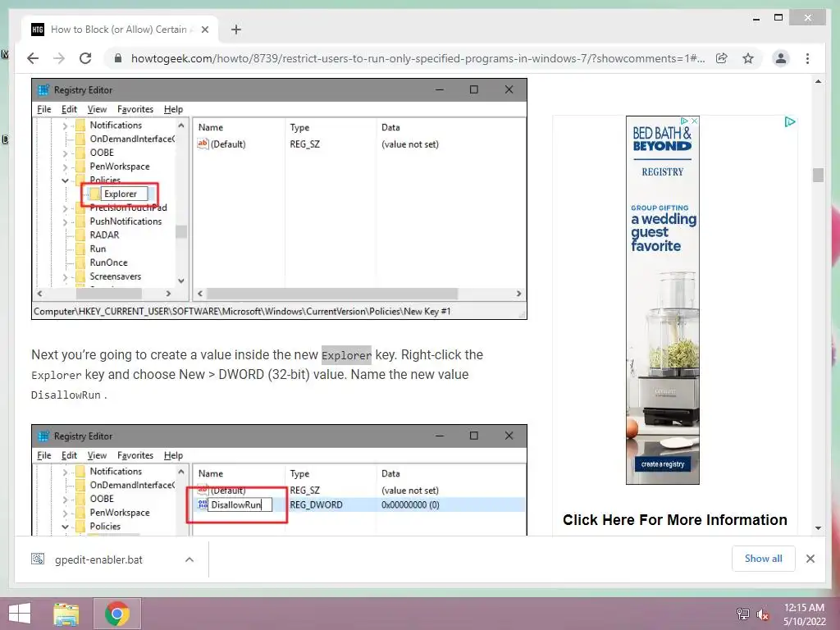Share this page via share icon
Screen dimensions: 840x630
pyautogui.click(x=722, y=58)
